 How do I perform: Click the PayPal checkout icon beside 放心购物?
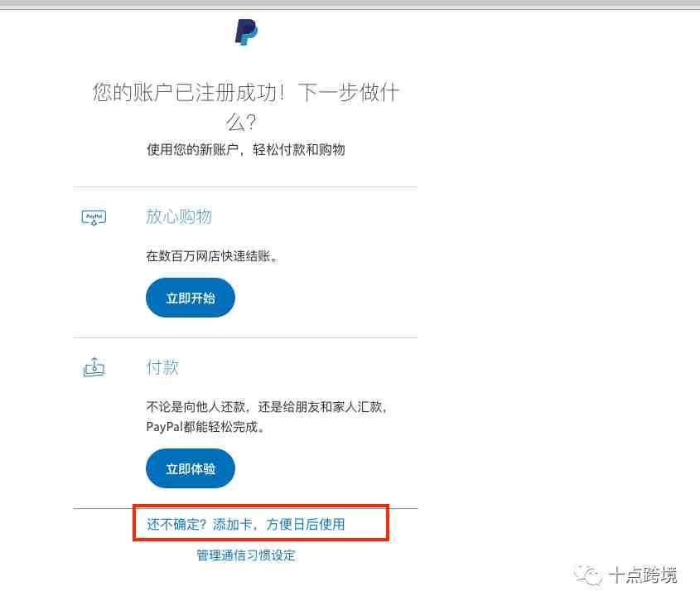click(x=94, y=218)
